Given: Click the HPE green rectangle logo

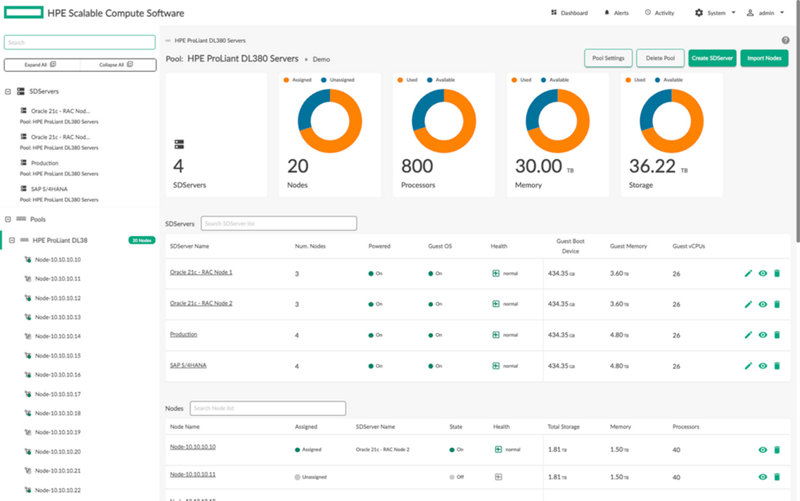Looking at the screenshot, I should 23,12.
